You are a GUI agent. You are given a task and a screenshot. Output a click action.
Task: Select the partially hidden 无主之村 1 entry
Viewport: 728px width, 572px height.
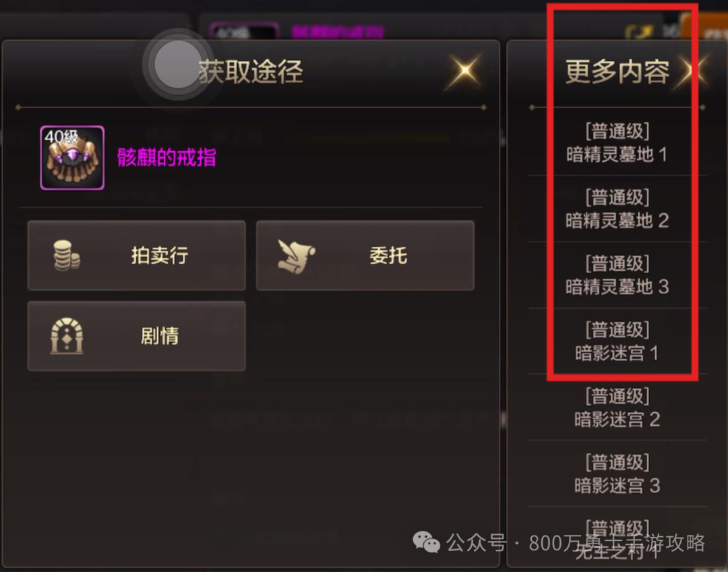point(617,540)
